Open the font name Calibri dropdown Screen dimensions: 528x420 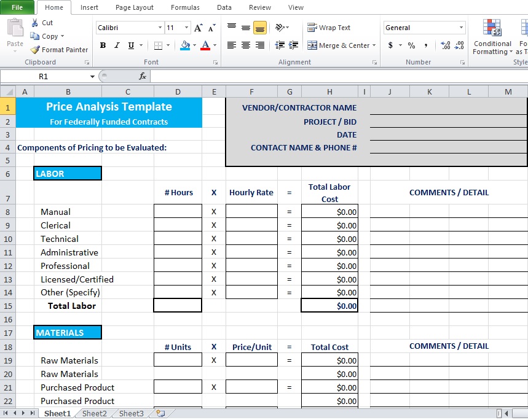[x=160, y=28]
